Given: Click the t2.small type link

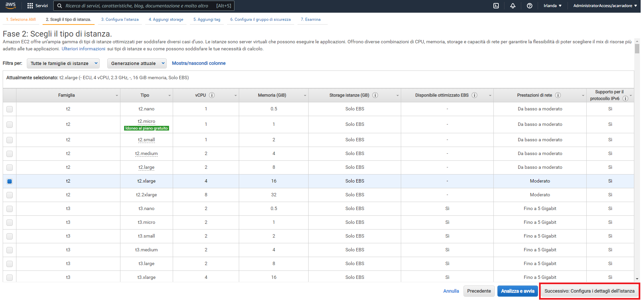Looking at the screenshot, I should pyautogui.click(x=147, y=140).
